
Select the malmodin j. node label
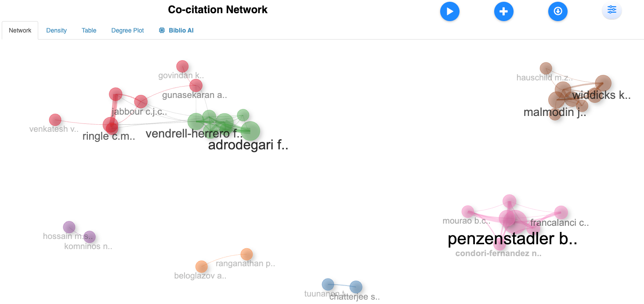554,112
